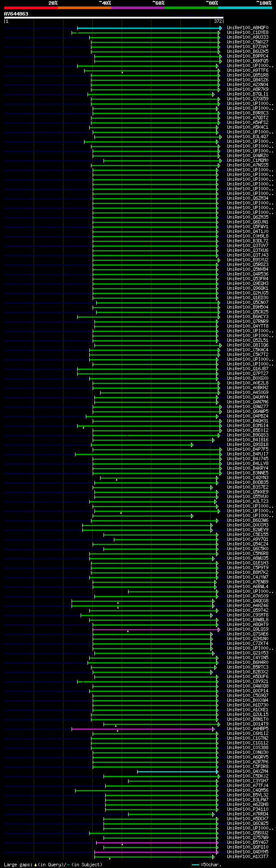Click the purple alignment bar for UniRef100_Q9LQS9
This screenshot has width=276, height=868.
point(156,629)
